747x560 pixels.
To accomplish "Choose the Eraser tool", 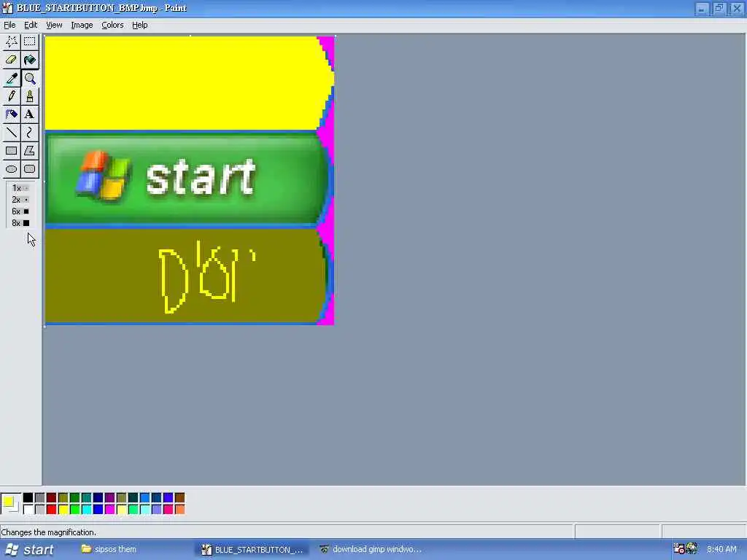I will pos(12,60).
